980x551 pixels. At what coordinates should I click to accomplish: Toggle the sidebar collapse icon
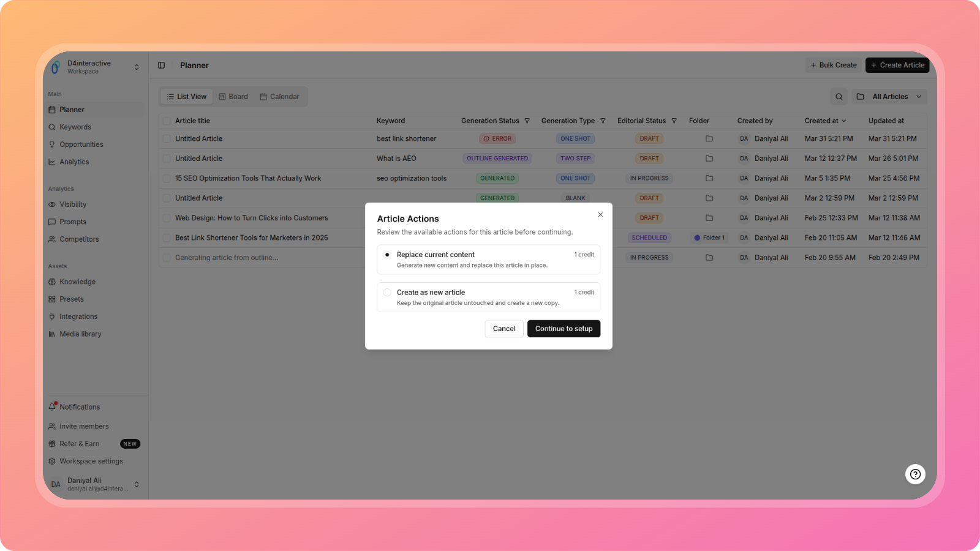161,66
